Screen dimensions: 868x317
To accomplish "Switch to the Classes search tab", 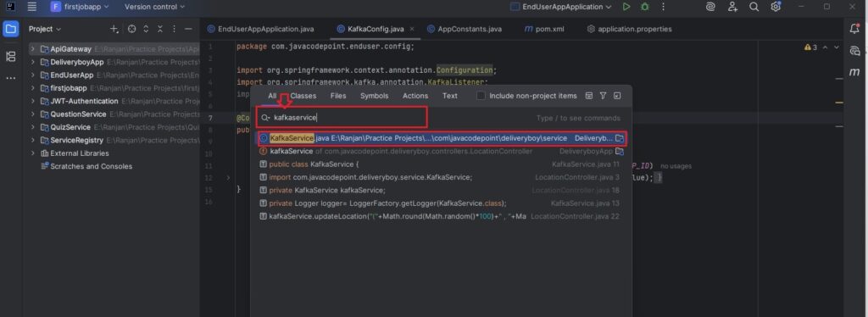I will (303, 96).
